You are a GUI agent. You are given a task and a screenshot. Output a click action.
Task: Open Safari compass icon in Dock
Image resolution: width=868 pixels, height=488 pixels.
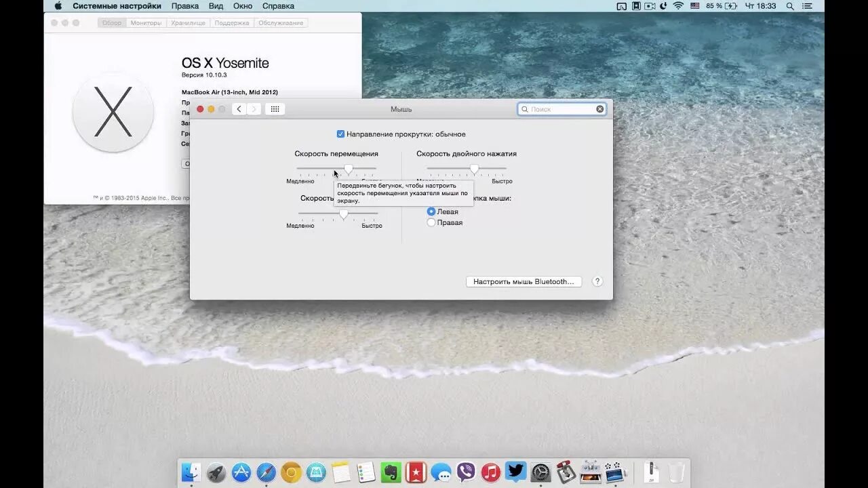point(267,472)
